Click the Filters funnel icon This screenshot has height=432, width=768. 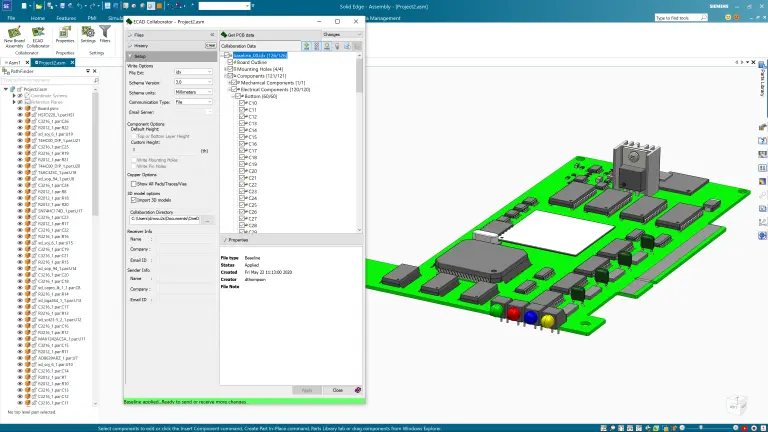point(105,35)
